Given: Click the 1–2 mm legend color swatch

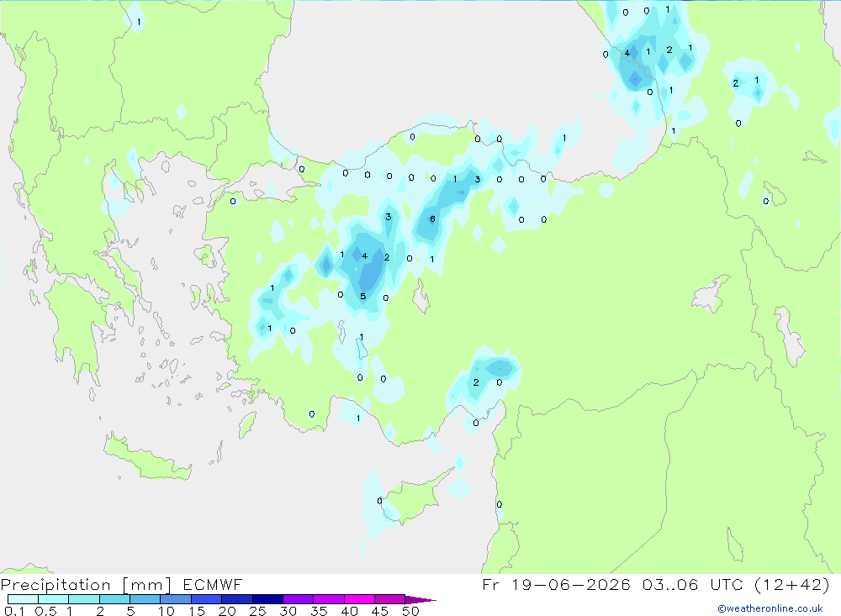Looking at the screenshot, I should coord(84,599).
